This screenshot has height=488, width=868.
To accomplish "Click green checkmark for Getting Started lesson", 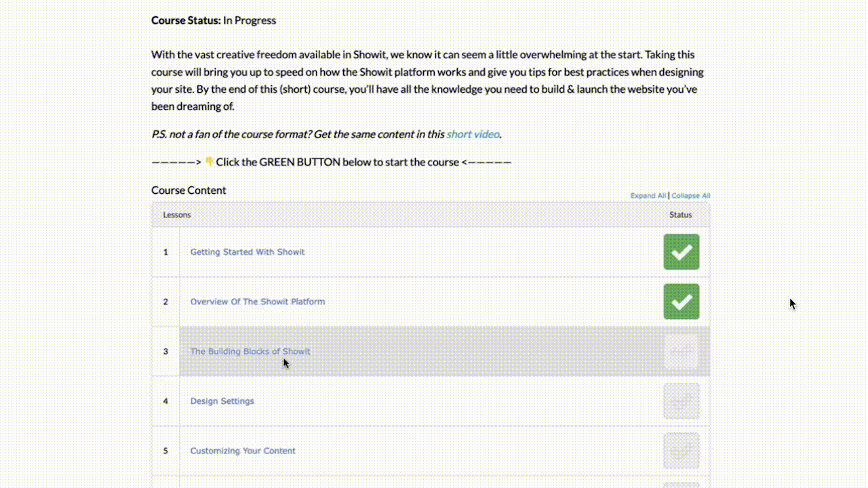I will (x=681, y=252).
